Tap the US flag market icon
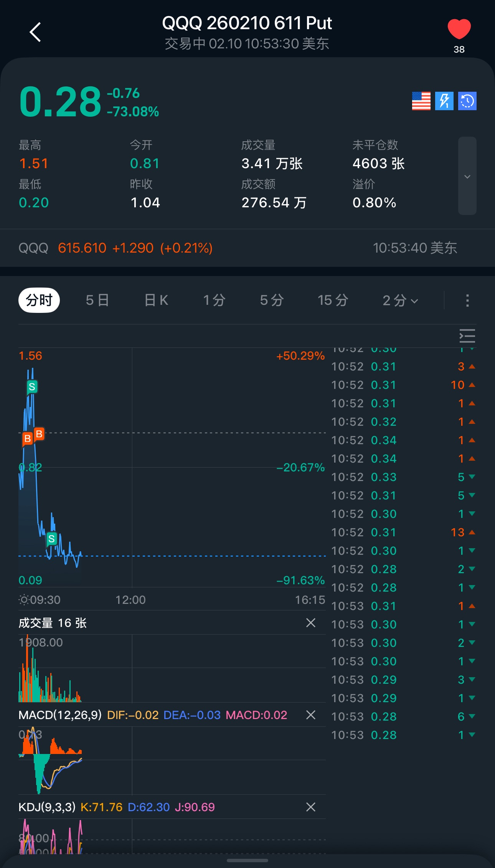Image resolution: width=495 pixels, height=868 pixels. [421, 101]
